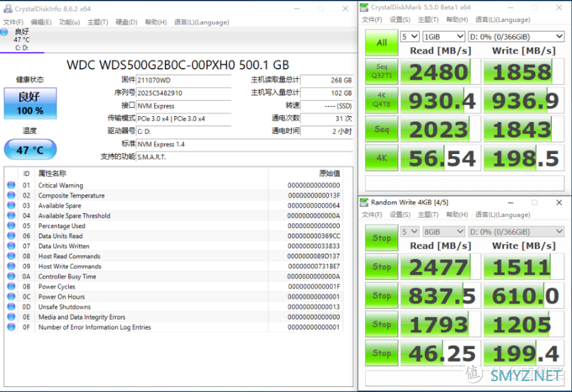Image resolution: width=572 pixels, height=392 pixels.
Task: Click status icon for Power On Hours row
Action: click(11, 296)
